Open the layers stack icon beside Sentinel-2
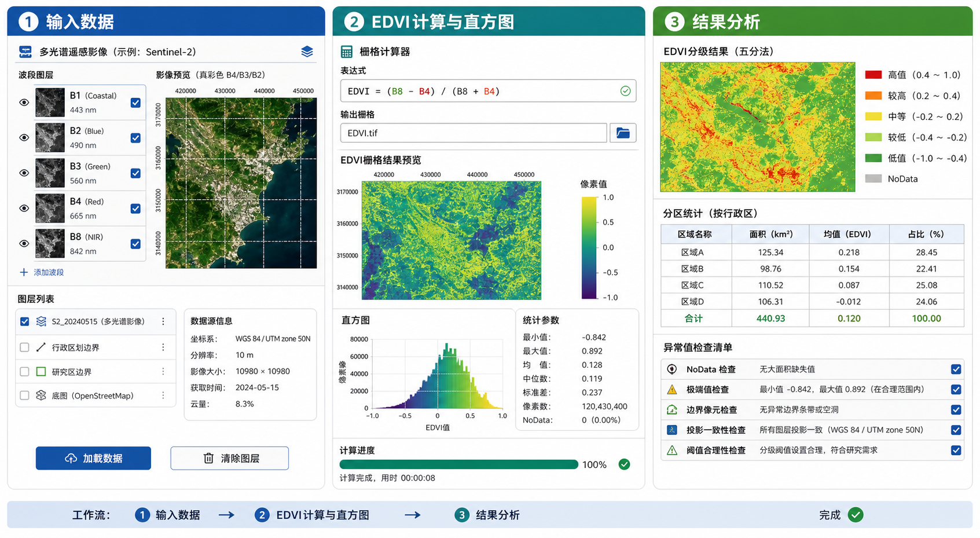 (x=307, y=52)
